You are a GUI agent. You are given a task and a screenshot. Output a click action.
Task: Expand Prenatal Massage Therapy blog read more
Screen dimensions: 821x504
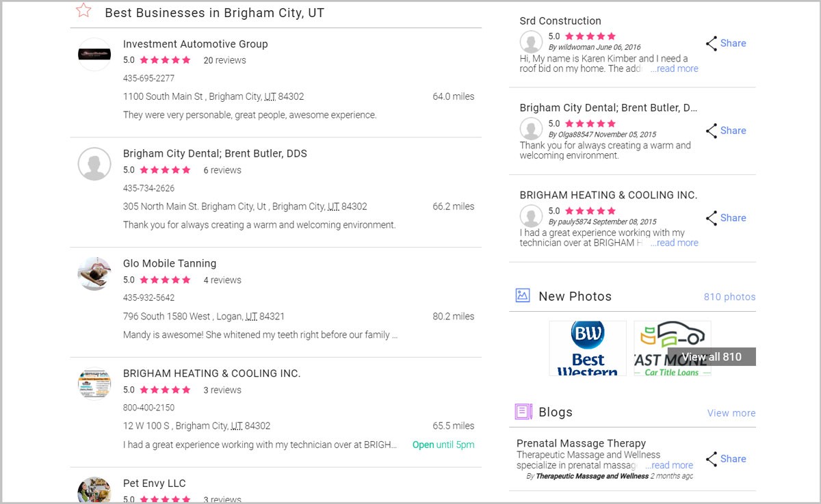(x=668, y=465)
